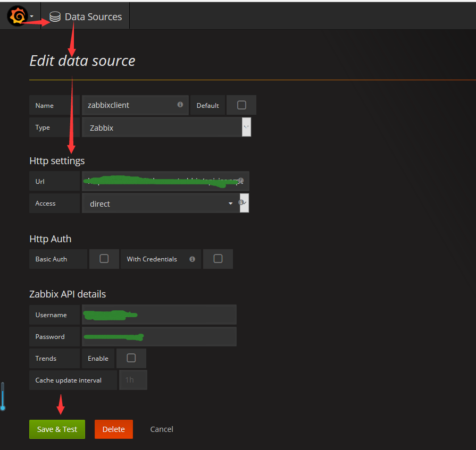This screenshot has height=450, width=476.
Task: Click the info icon in Url field
Action: click(241, 181)
